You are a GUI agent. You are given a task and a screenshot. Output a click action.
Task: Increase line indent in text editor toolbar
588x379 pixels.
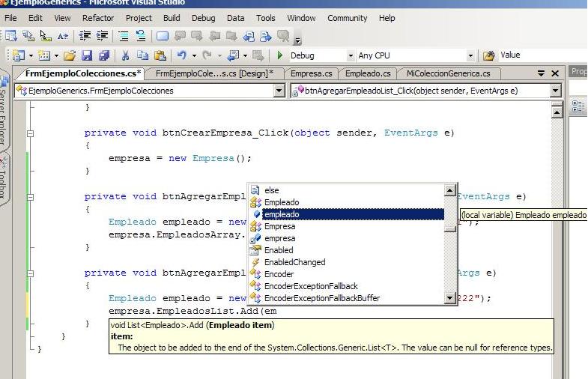(x=102, y=36)
